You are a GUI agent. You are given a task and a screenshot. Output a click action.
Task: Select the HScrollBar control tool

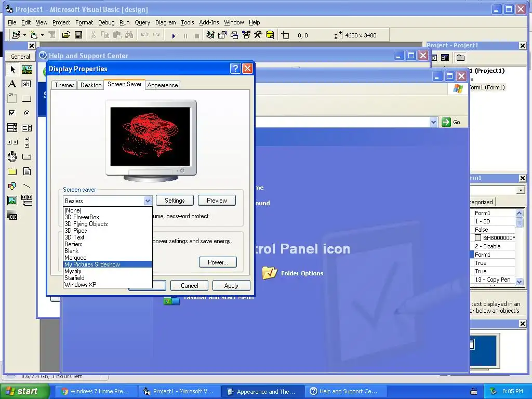[x=12, y=142]
